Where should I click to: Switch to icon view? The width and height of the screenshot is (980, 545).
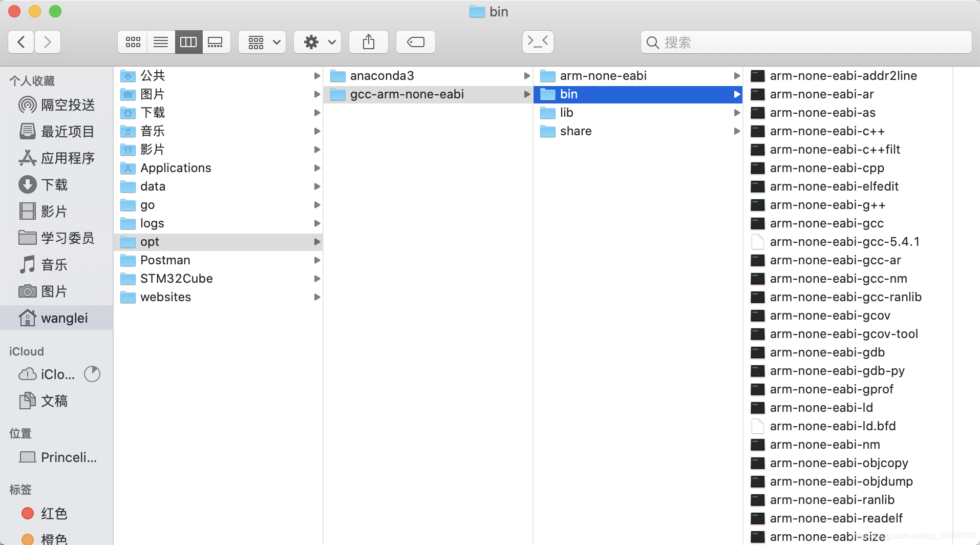(133, 42)
